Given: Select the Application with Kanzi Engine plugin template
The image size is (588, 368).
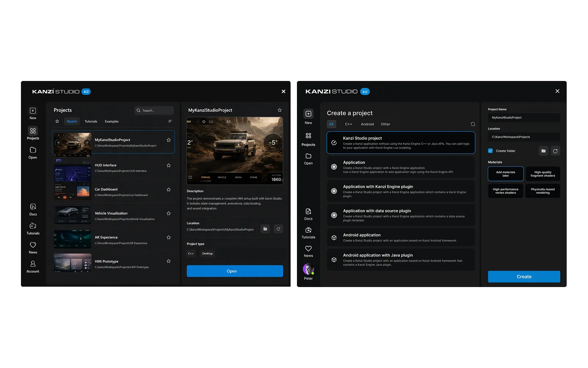Looking at the screenshot, I should point(401,191).
